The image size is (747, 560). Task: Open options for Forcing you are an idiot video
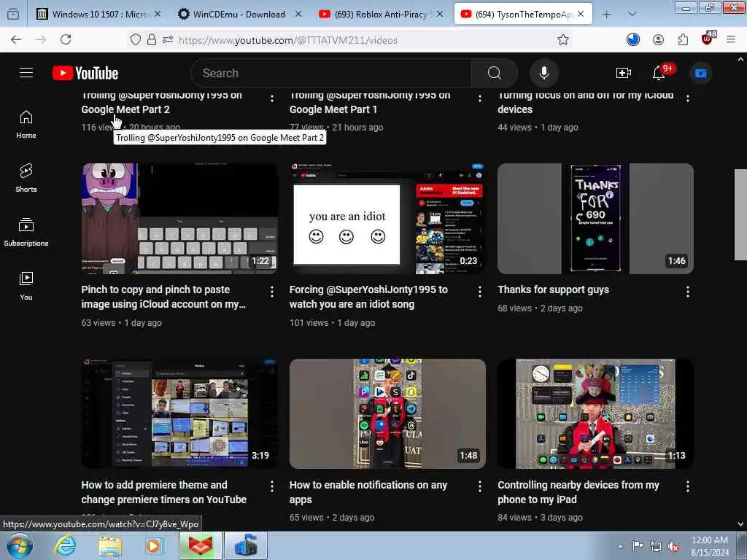[480, 292]
